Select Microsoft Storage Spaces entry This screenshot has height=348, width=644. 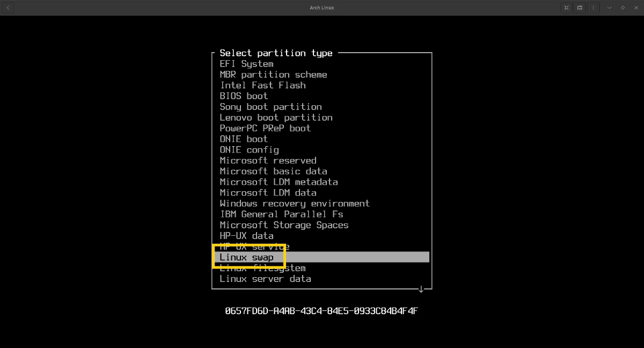pos(284,225)
